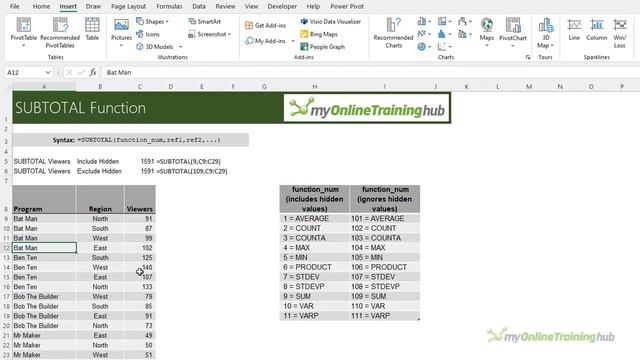
Task: Select the Program header cell
Action: pos(44,199)
